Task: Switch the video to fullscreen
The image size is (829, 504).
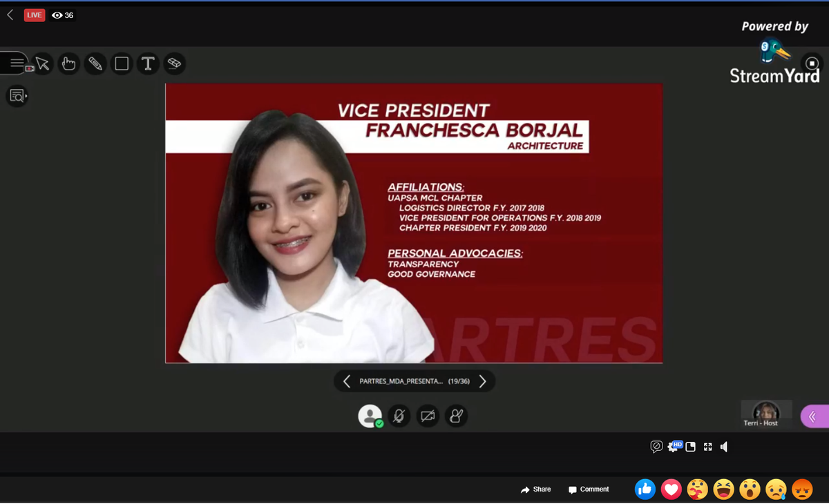Action: [707, 447]
